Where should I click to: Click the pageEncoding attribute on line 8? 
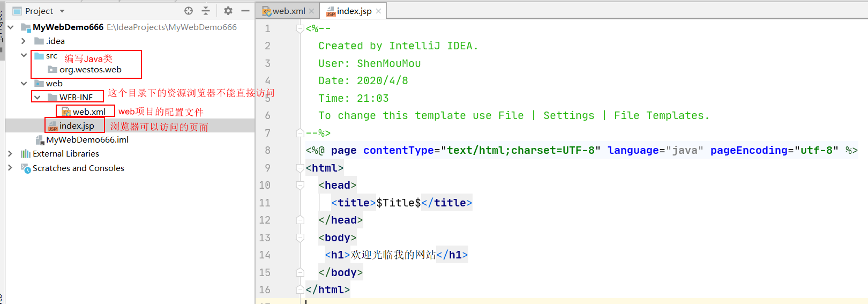[x=774, y=150]
